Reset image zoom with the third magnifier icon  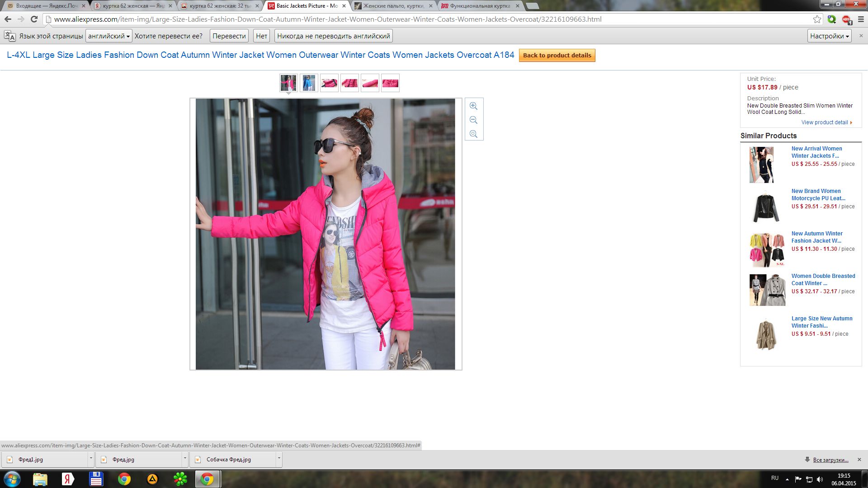point(473,134)
